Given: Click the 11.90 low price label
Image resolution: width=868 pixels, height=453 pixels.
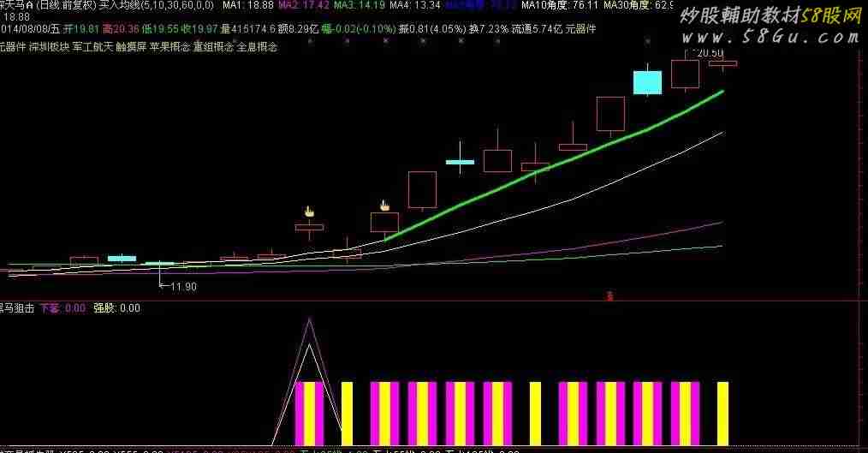Looking at the screenshot, I should click(183, 287).
